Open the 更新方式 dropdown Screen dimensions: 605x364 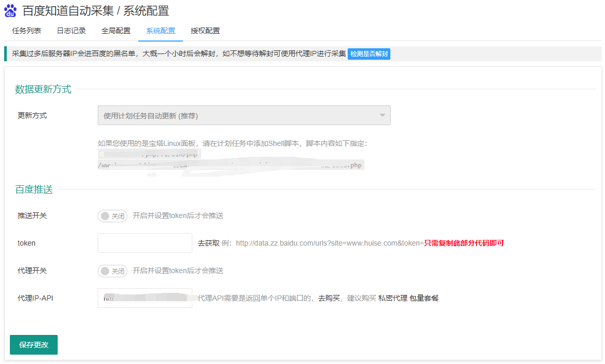click(x=244, y=115)
